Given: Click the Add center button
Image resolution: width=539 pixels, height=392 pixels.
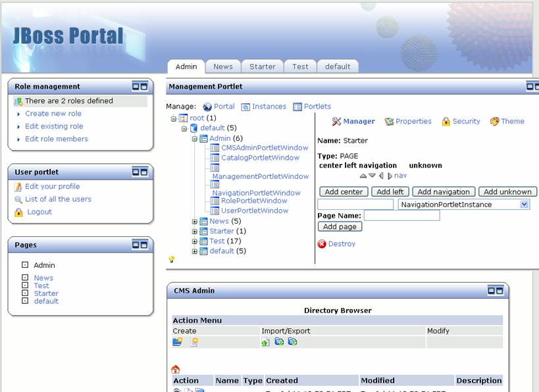Looking at the screenshot, I should (x=344, y=191).
